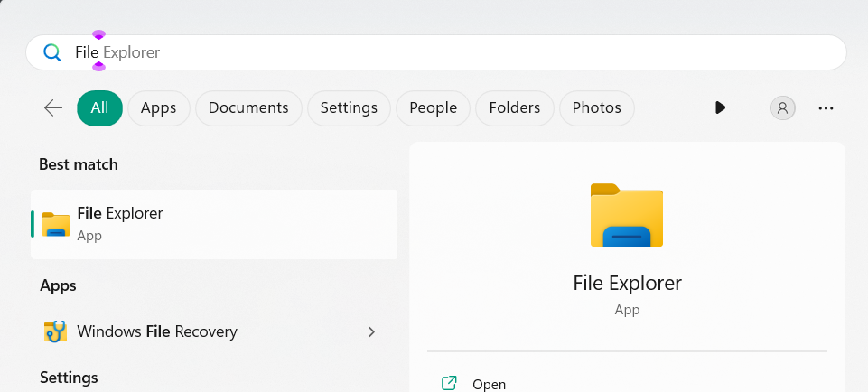Expand Windows File Recovery with its chevron

pos(371,331)
